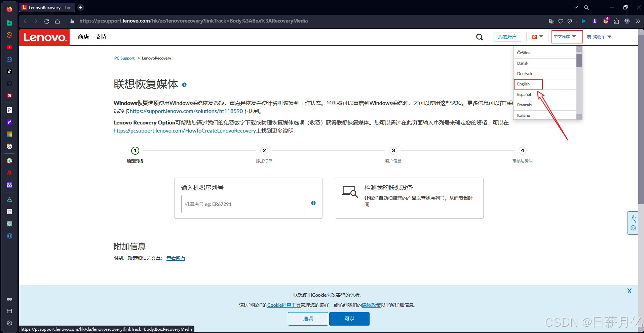Click the language list scrollbar down arrow
644x333 pixels.
pos(579,116)
